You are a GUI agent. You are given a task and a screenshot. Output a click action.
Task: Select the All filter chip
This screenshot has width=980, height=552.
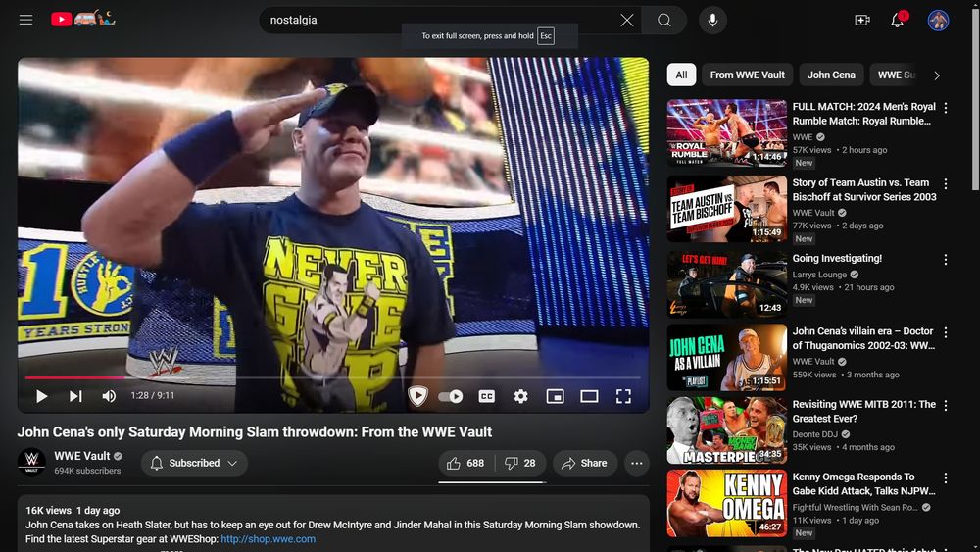pos(681,75)
